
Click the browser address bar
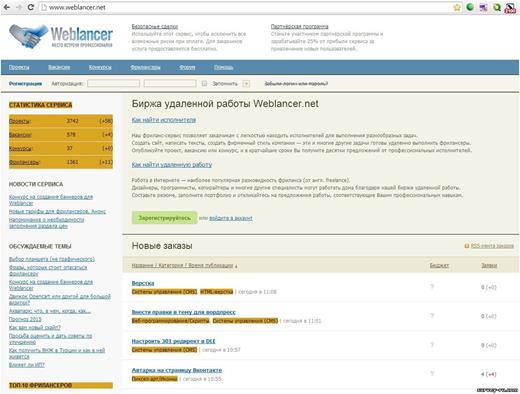247,7
